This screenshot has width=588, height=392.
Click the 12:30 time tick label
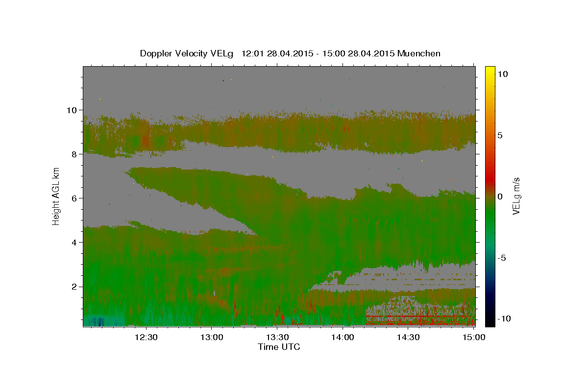coord(146,337)
